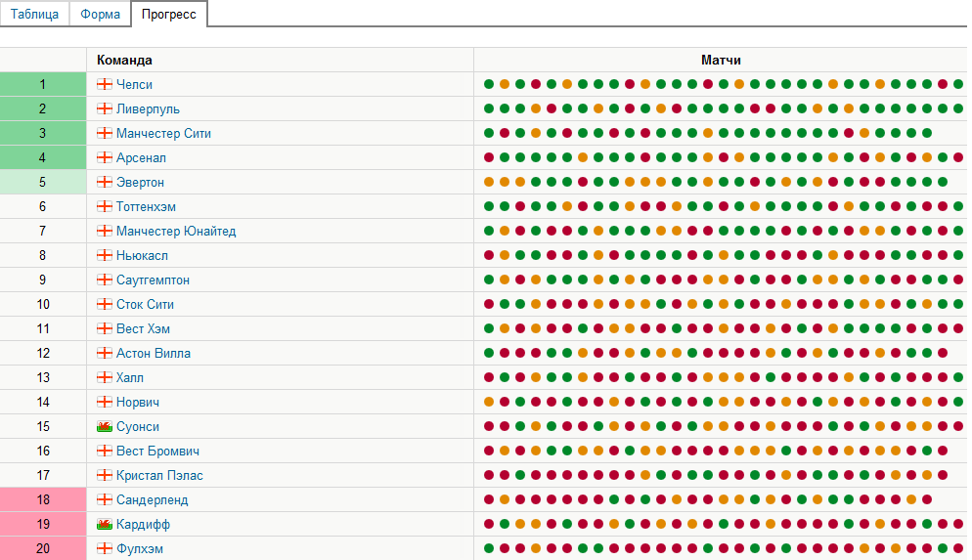The height and width of the screenshot is (560, 972).
Task: Open the Халл team link
Action: [129, 378]
